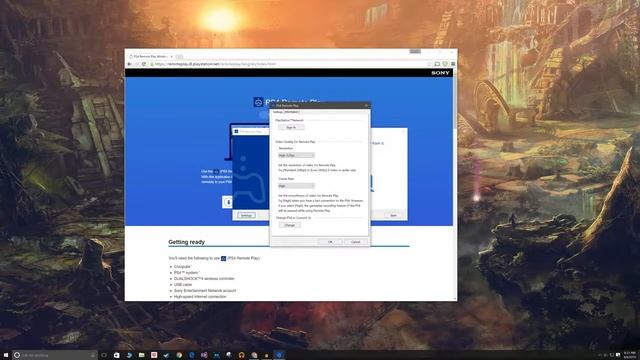
Task: Cancel the PS4 Remote Play settings dialog
Action: [x=356, y=242]
